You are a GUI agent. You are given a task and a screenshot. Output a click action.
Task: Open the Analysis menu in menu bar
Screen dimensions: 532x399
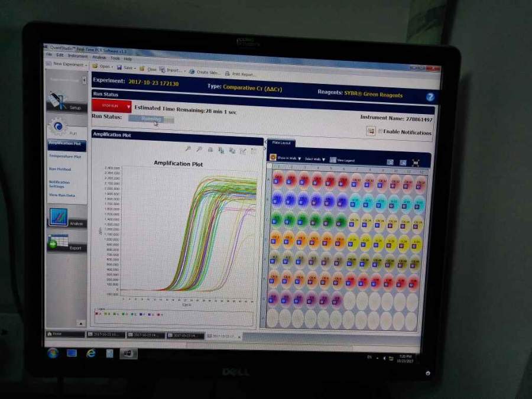99,57
